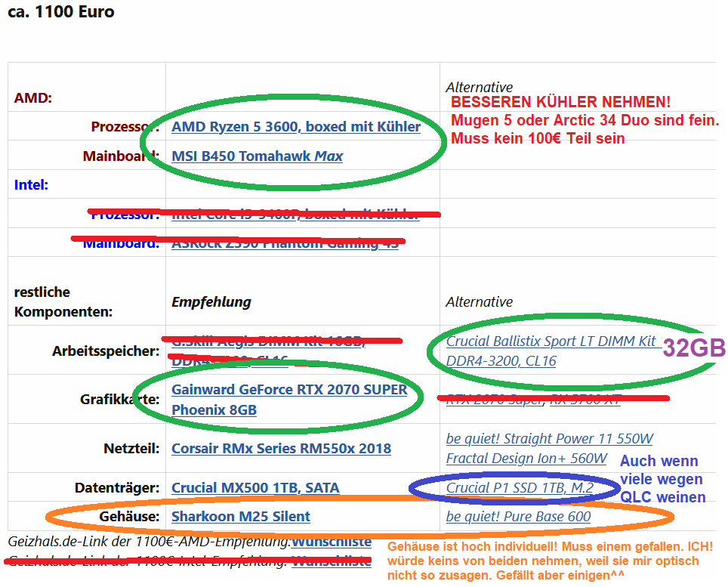
Task: Open the Fractal Design Ion+ 560W link
Action: point(526,459)
